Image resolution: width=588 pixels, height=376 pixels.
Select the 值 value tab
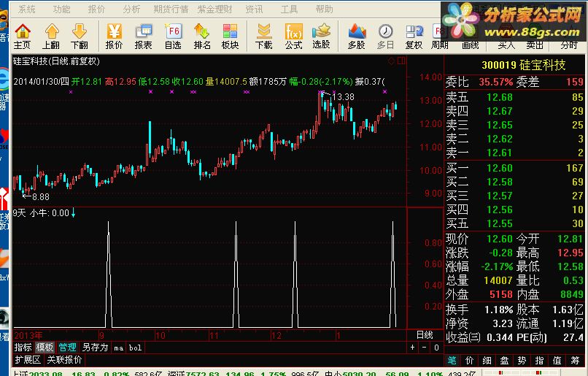pos(557,361)
